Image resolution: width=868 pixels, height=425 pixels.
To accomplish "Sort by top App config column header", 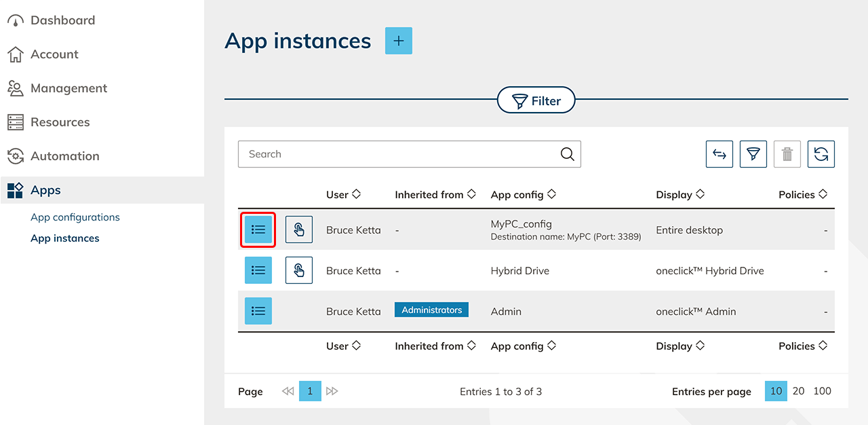I will [x=523, y=195].
